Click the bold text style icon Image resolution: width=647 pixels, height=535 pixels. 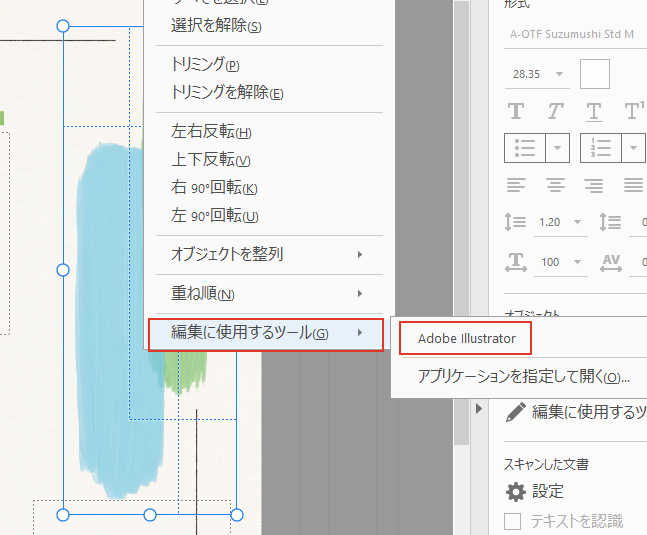point(516,111)
